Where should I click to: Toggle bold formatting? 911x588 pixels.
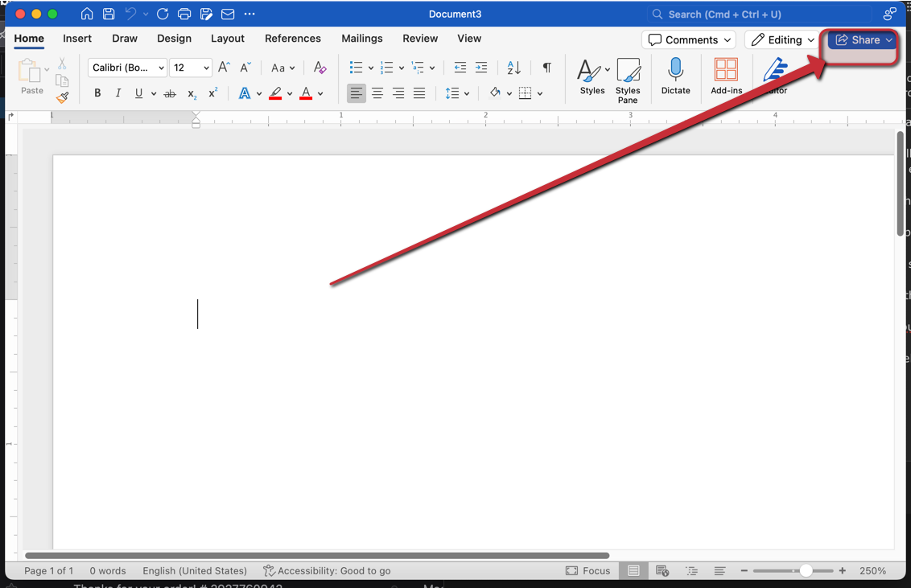click(x=97, y=93)
